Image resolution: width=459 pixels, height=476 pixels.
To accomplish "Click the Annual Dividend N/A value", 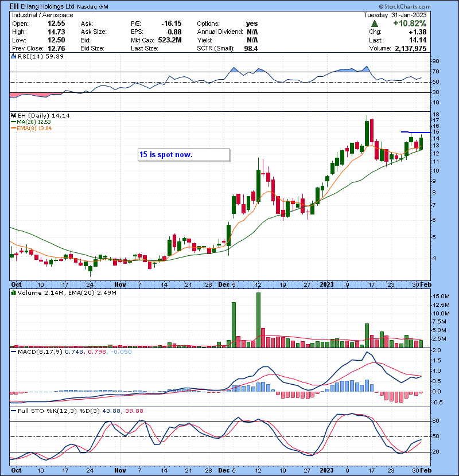I will point(252,32).
